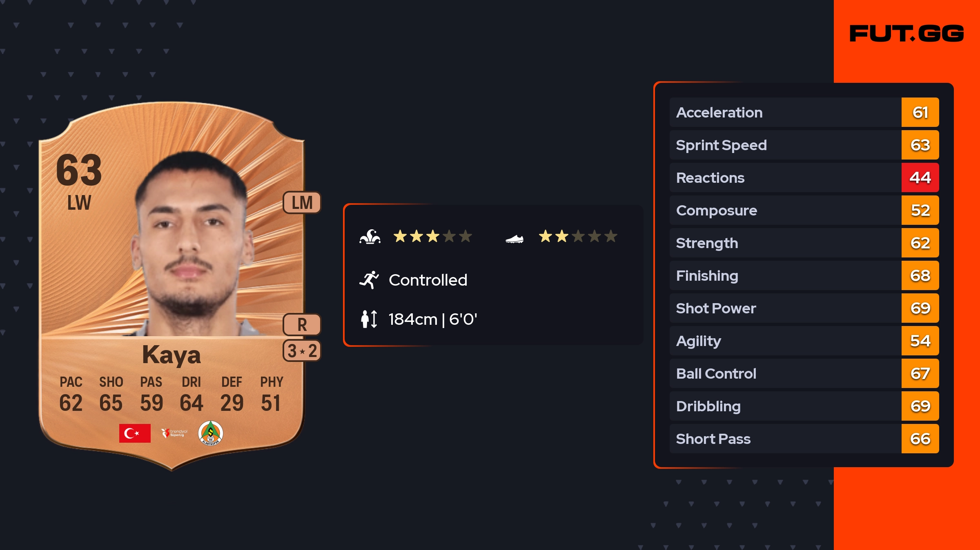The height and width of the screenshot is (550, 980).
Task: Select the Finishing stat row
Action: tap(785, 275)
